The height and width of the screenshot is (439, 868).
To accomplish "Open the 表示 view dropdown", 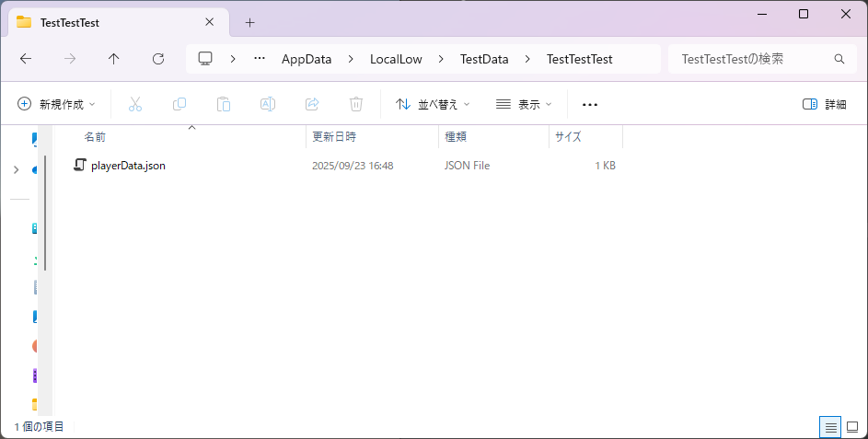I will (524, 104).
